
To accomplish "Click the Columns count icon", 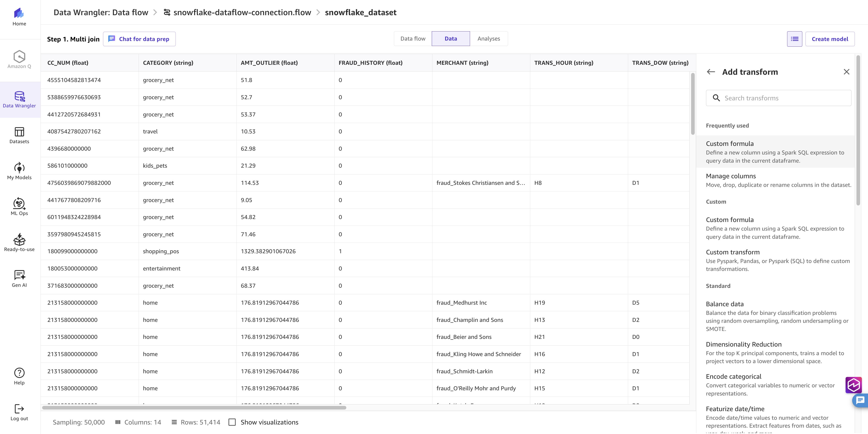I will click(x=118, y=422).
